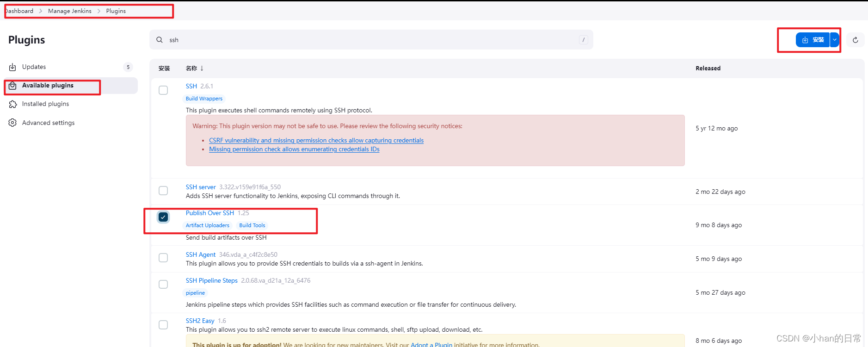Check the SSH2 Easy plugin checkbox
Image resolution: width=868 pixels, height=347 pixels.
coord(163,325)
